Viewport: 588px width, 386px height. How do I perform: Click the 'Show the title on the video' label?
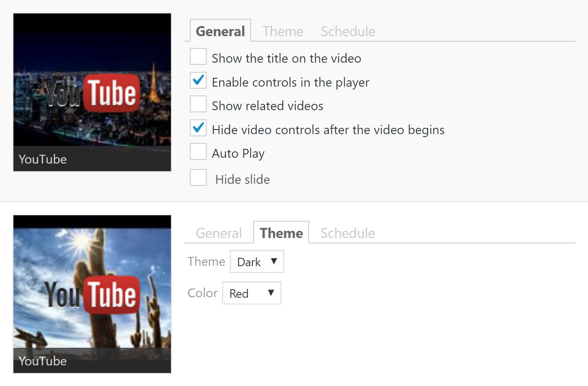pos(286,58)
